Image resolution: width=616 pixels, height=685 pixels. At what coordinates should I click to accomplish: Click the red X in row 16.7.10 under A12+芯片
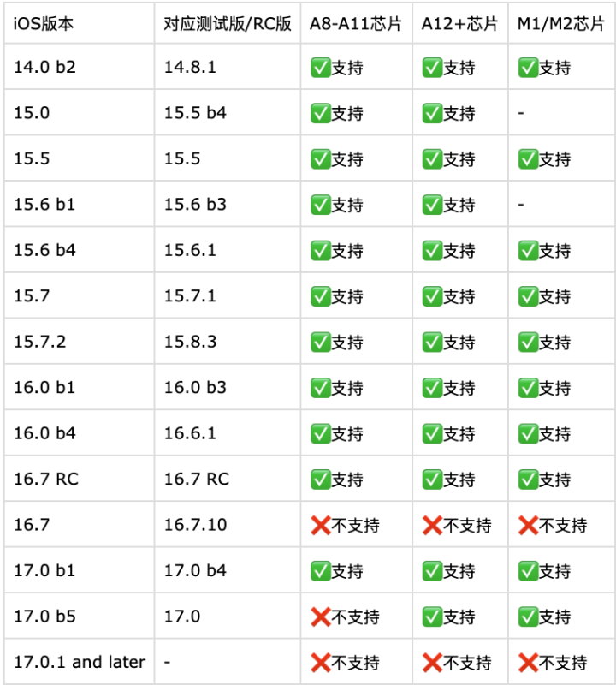click(432, 525)
